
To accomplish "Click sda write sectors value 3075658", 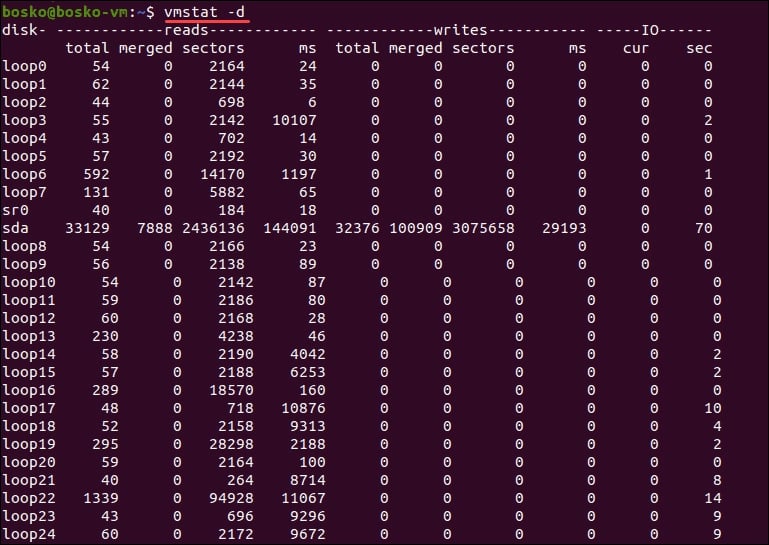I will click(x=483, y=228).
